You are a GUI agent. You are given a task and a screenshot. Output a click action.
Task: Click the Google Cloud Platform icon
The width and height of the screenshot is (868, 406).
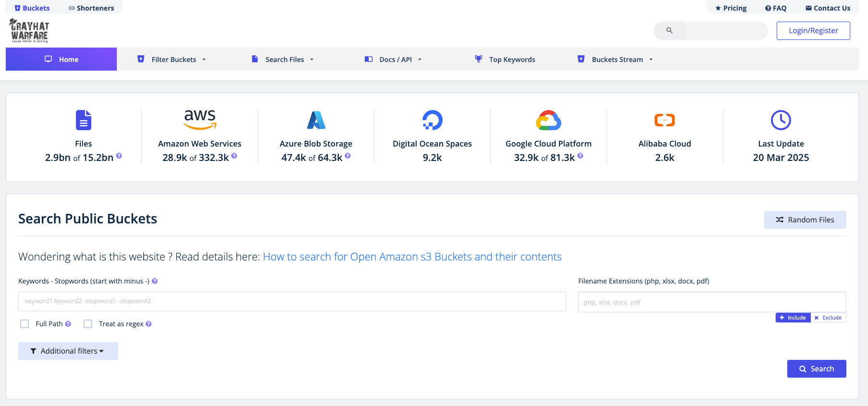(548, 120)
